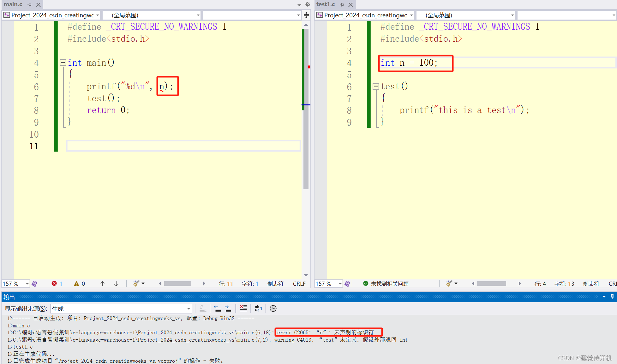617x364 pixels.
Task: Click inside the main.c line 11 input field
Action: point(183,146)
